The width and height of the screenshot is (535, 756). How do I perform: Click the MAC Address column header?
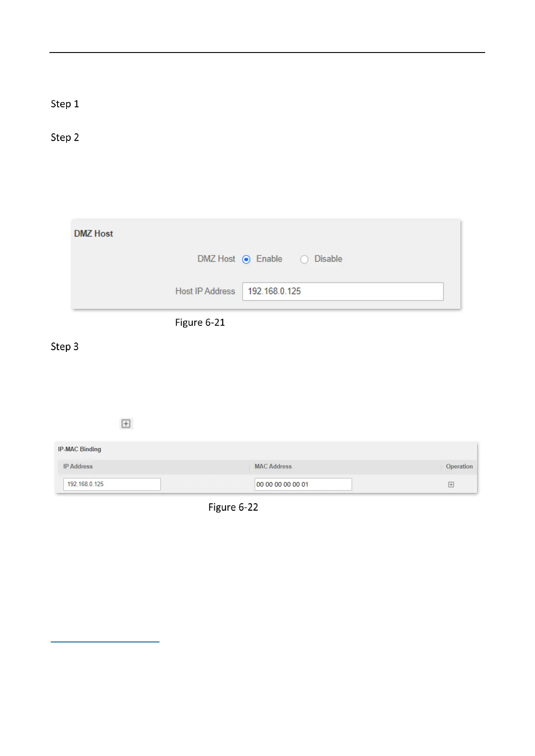[273, 466]
